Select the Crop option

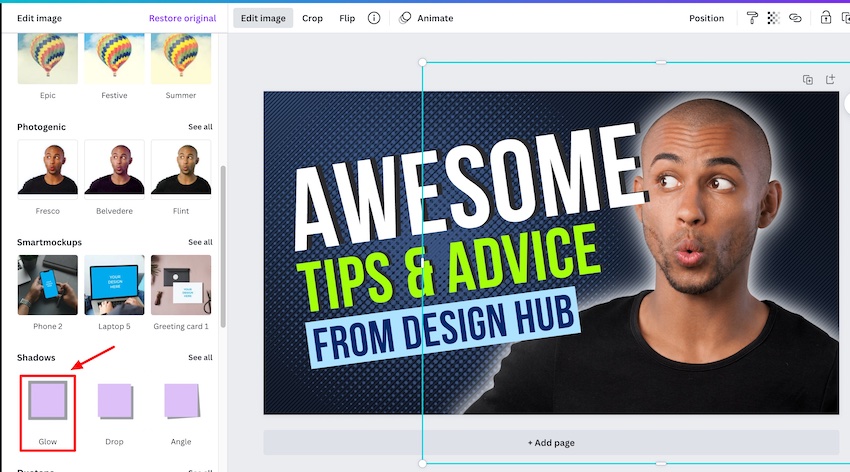tap(312, 18)
